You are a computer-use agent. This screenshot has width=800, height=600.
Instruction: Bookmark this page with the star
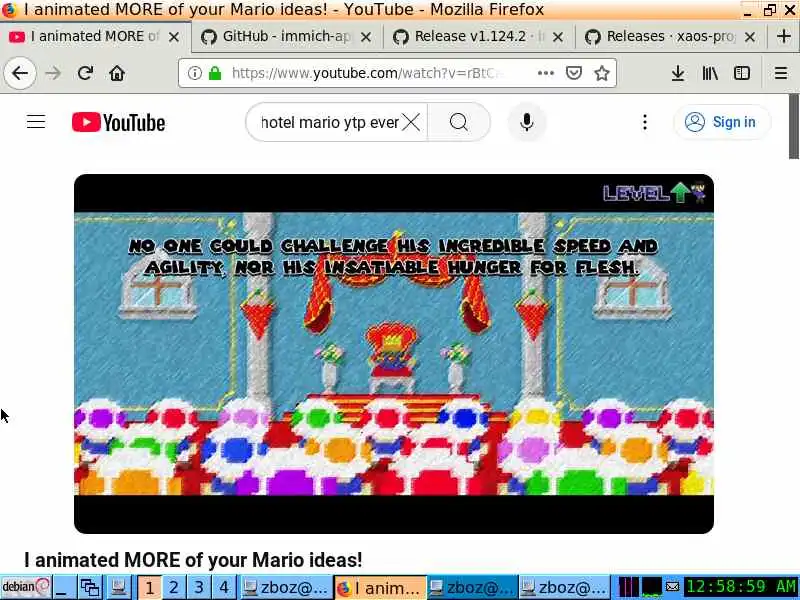[602, 73]
